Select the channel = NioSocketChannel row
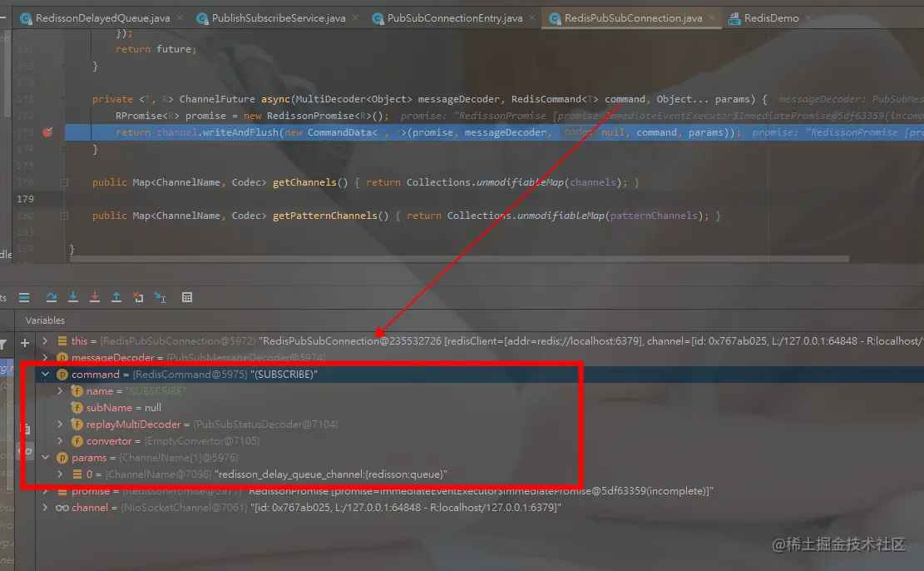 point(479,507)
